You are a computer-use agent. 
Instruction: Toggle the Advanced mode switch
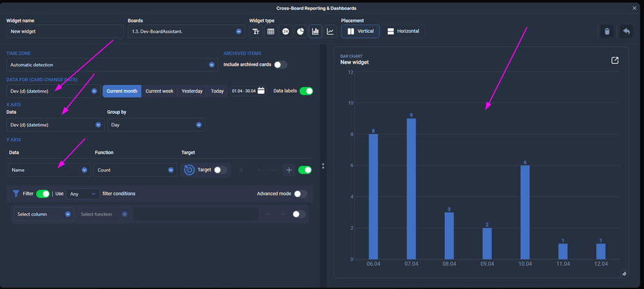[300, 194]
